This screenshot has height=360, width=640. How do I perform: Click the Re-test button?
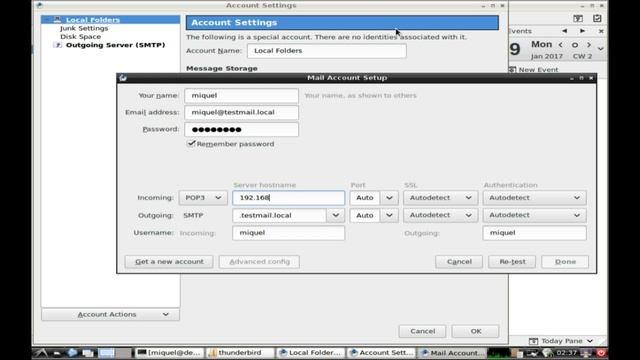512,262
